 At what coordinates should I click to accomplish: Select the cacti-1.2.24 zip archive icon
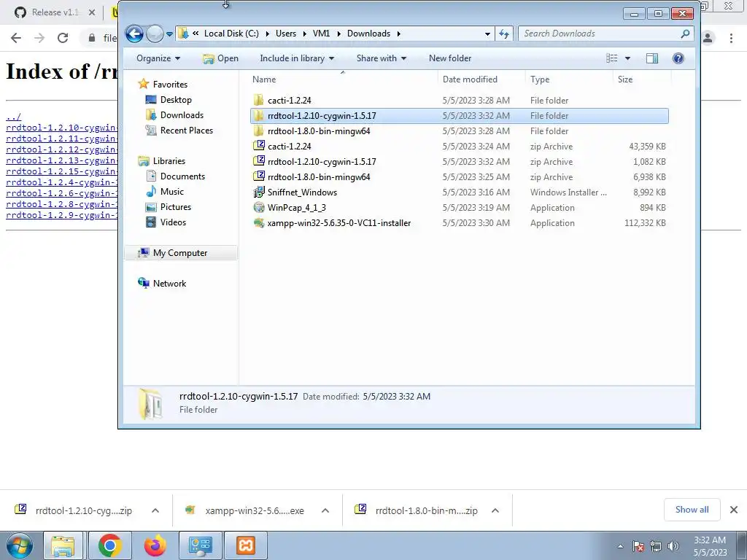pos(259,146)
